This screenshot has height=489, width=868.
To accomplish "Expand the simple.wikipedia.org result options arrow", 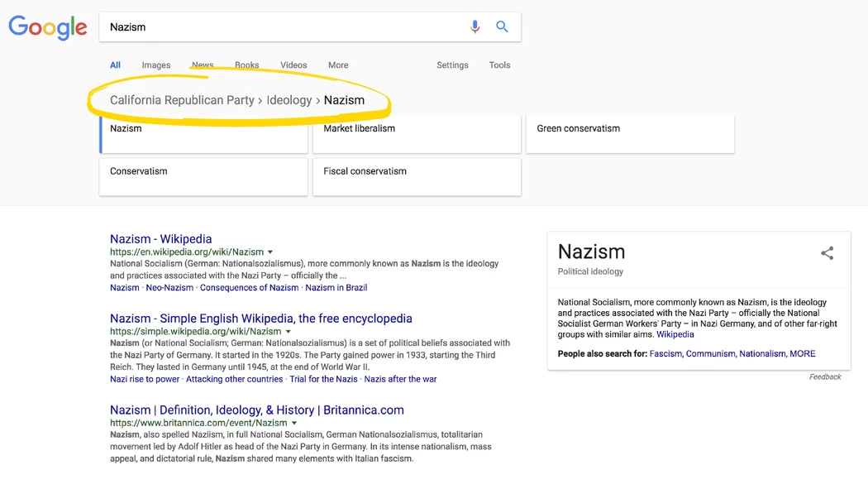I will point(288,332).
